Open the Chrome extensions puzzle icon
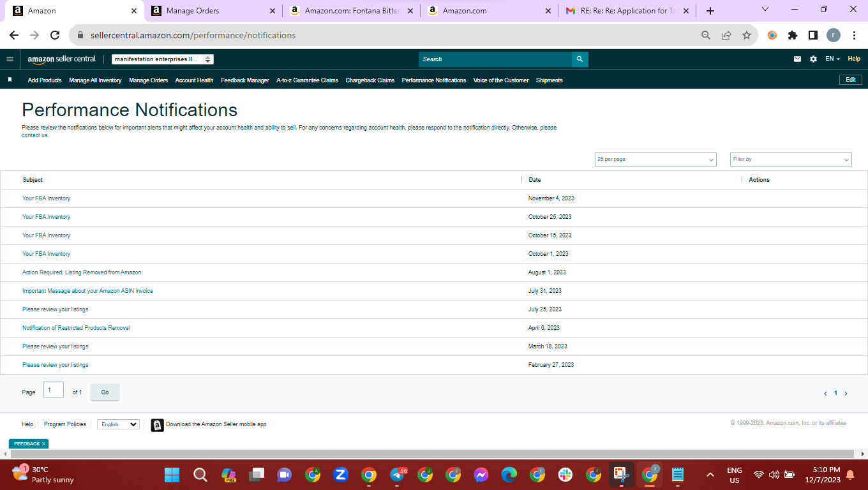Image resolution: width=868 pixels, height=490 pixels. tap(793, 36)
